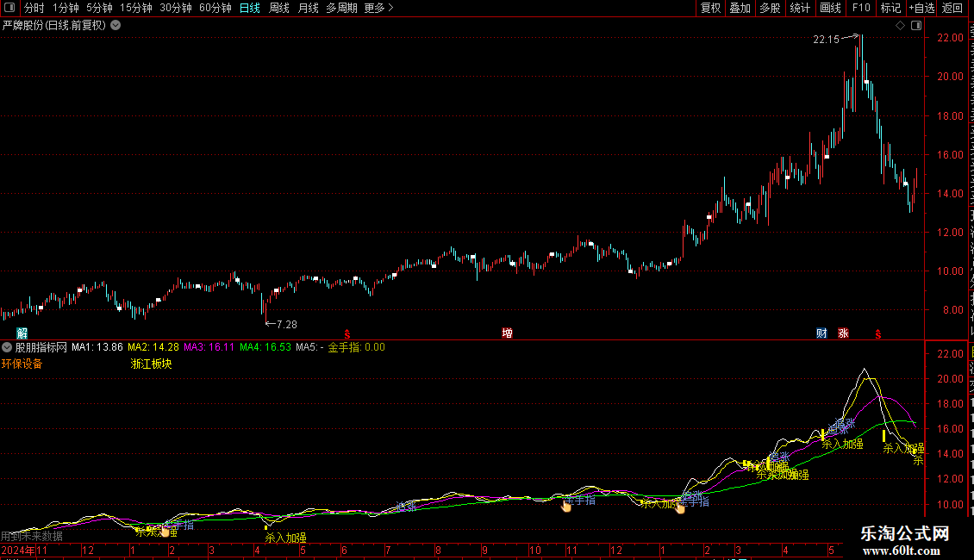The width and height of the screenshot is (974, 560).
Task: Click the 财 financial report marker
Action: click(x=821, y=333)
